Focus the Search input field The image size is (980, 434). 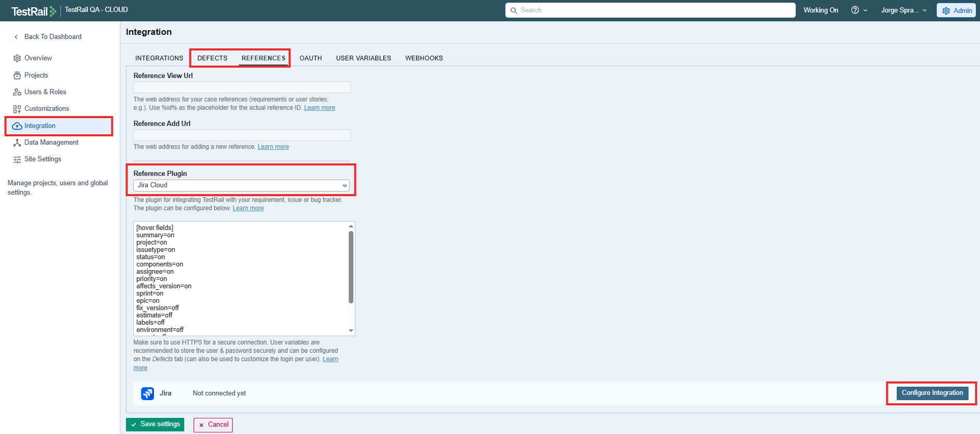pyautogui.click(x=651, y=10)
